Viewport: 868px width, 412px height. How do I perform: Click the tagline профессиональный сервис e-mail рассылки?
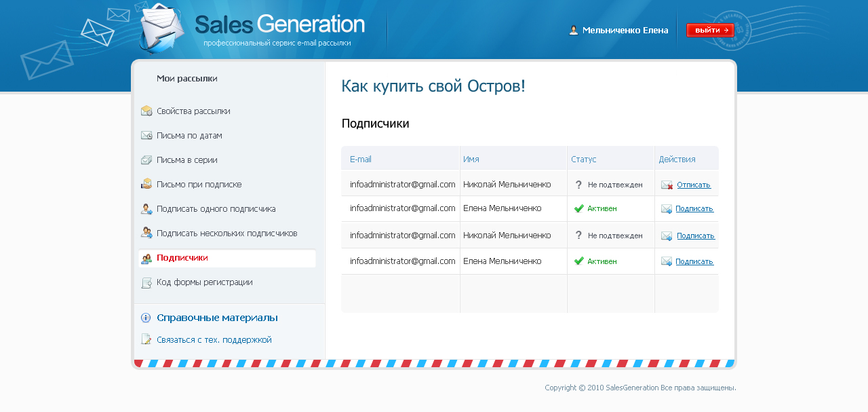(x=277, y=43)
